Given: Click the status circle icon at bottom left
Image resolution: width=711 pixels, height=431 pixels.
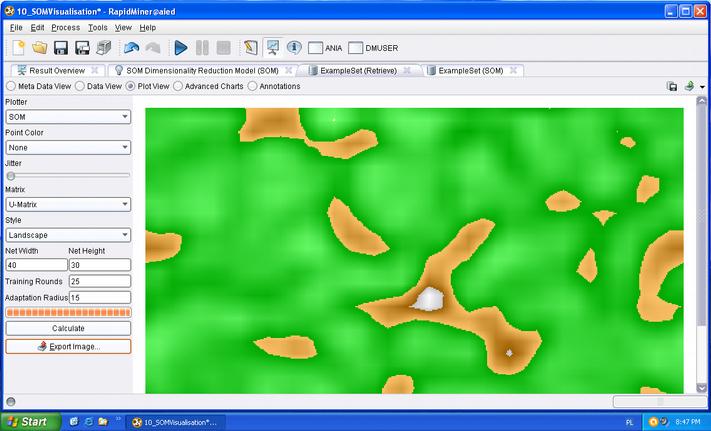Looking at the screenshot, I should click(x=10, y=402).
